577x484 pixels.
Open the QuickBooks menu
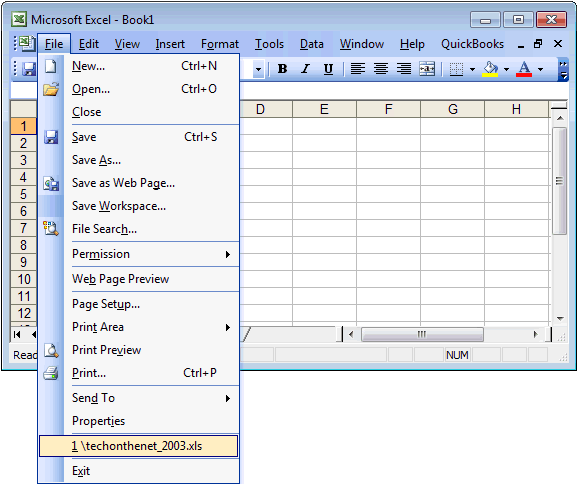[x=472, y=44]
